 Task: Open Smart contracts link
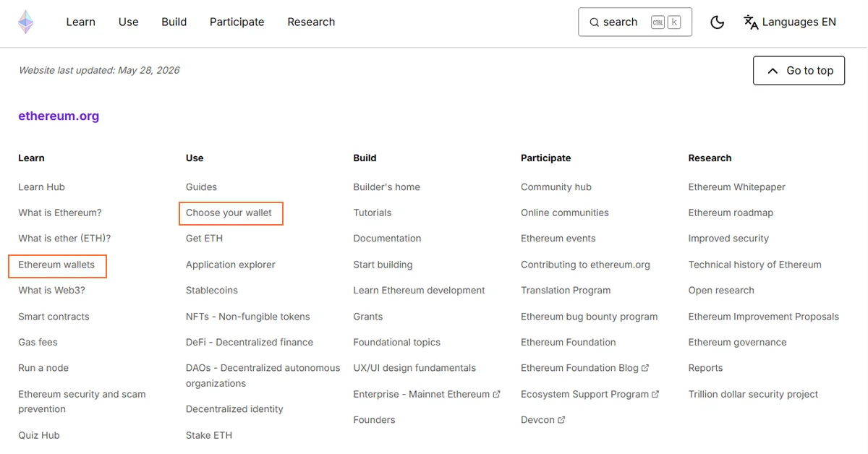coord(54,317)
